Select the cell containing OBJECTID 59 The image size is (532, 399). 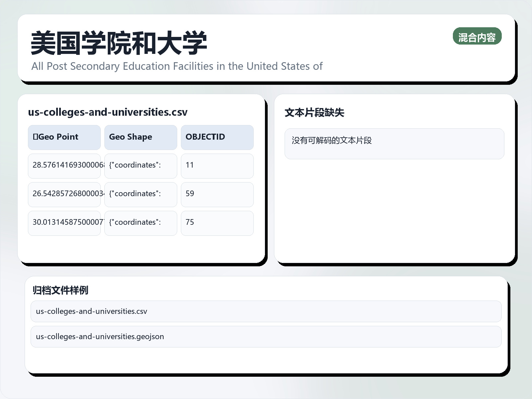point(217,194)
